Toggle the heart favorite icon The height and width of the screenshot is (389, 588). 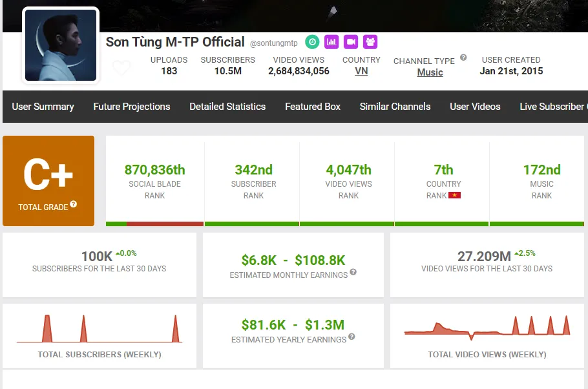121,67
